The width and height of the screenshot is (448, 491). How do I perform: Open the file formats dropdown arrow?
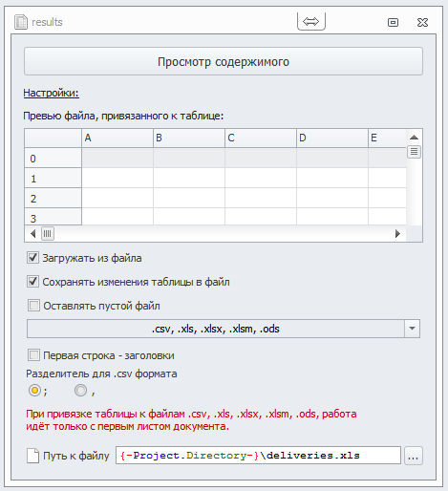click(x=412, y=329)
